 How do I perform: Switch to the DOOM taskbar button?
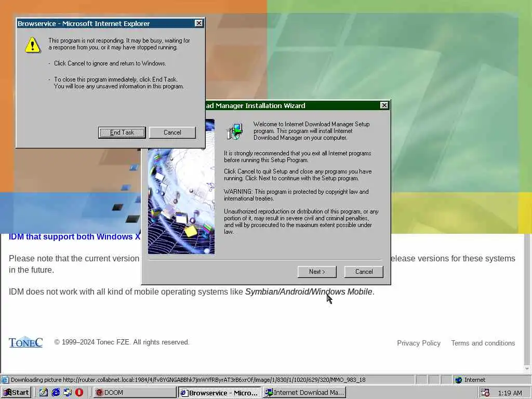tap(135, 393)
